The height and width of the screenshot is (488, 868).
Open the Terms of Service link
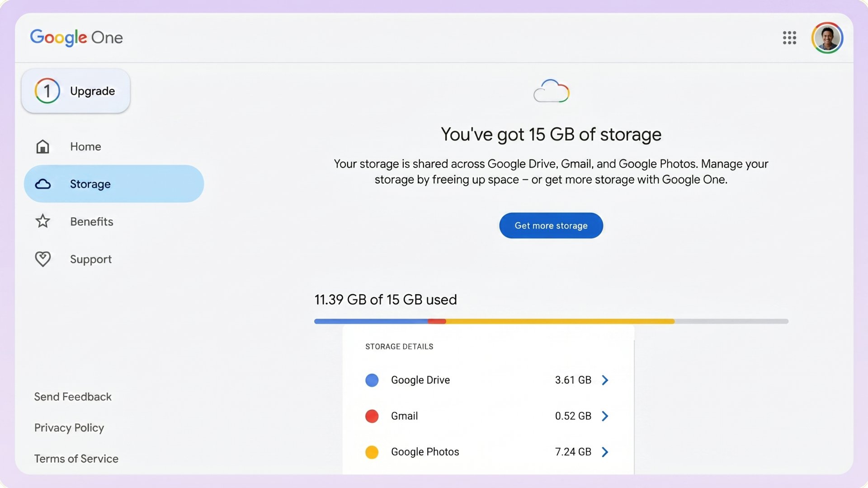76,459
